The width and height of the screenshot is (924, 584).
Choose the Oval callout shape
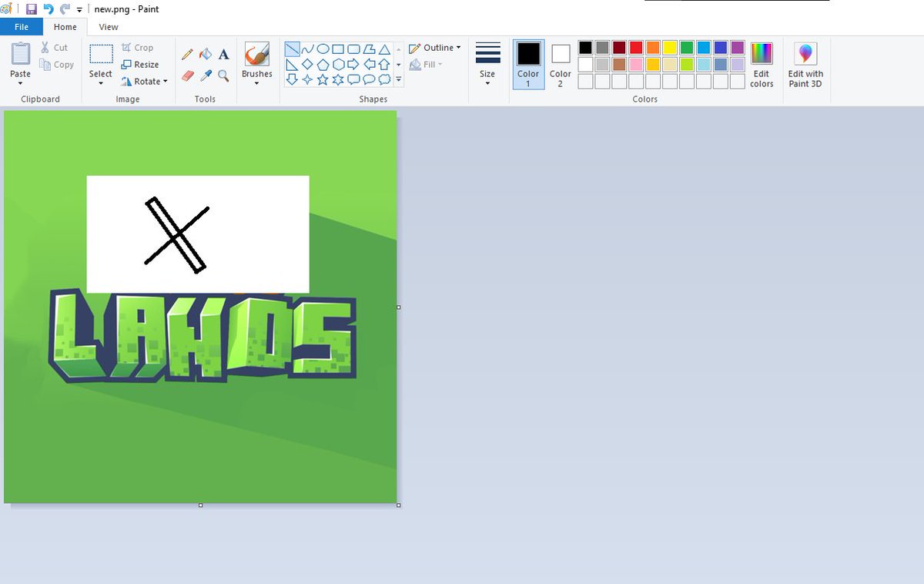(x=369, y=79)
